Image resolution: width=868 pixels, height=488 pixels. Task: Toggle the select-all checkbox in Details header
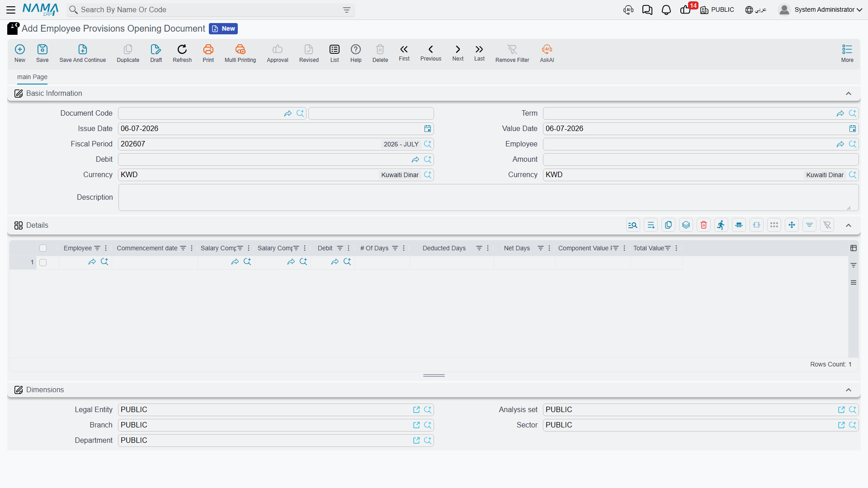43,248
